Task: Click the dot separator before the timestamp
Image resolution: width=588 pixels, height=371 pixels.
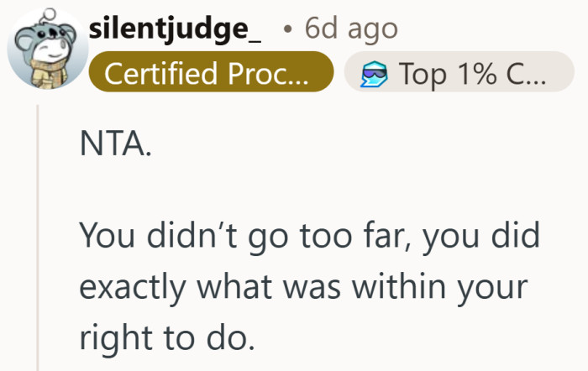Action: click(287, 31)
